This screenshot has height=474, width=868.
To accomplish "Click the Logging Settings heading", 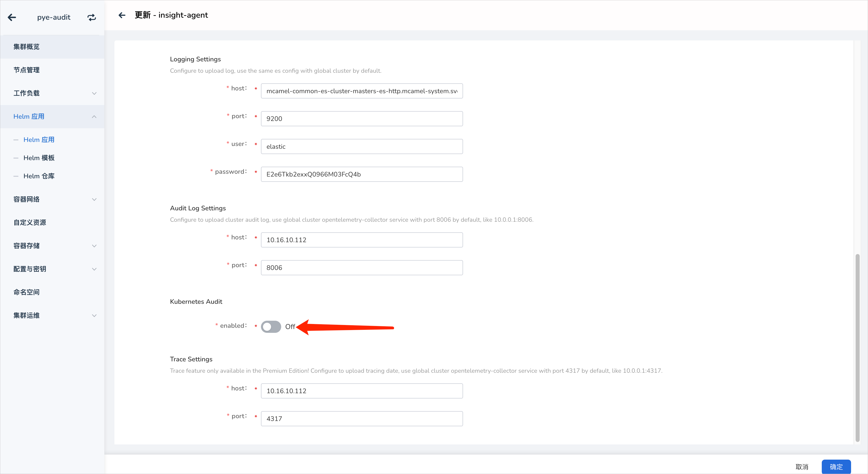I will 196,59.
